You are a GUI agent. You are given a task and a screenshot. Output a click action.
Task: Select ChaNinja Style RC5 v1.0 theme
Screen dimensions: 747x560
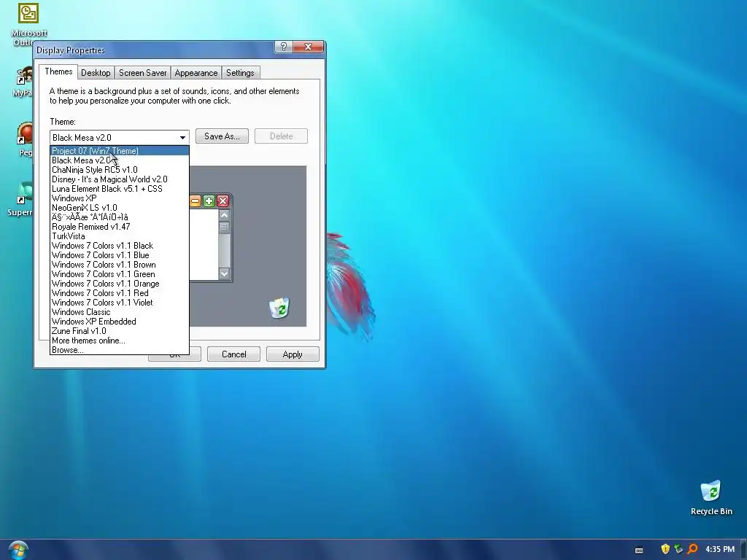pos(120,170)
